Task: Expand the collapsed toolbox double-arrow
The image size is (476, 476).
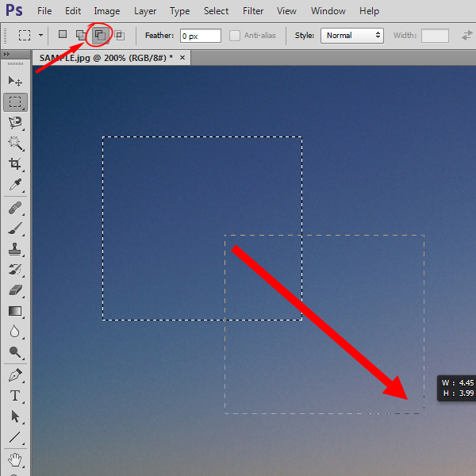Action: pos(6,54)
